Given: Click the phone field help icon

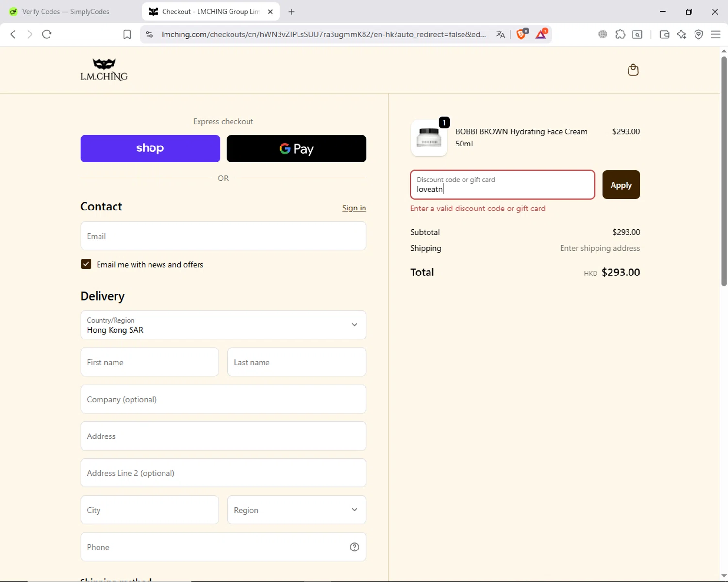Looking at the screenshot, I should click(x=355, y=547).
